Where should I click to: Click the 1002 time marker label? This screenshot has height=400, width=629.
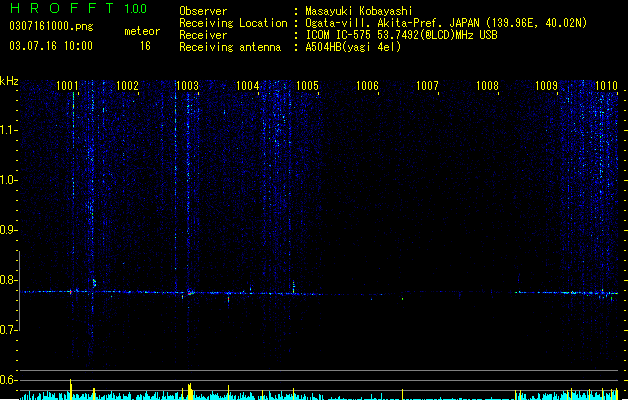[x=127, y=86]
